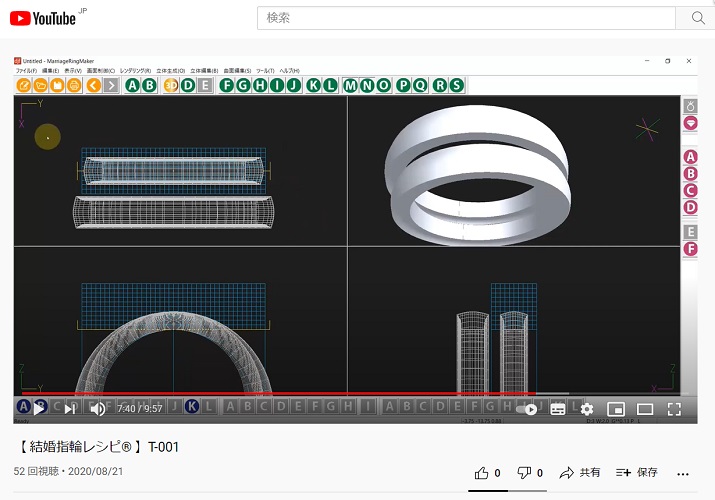Click the 共有 share button
The height and width of the screenshot is (500, 715).
[580, 473]
